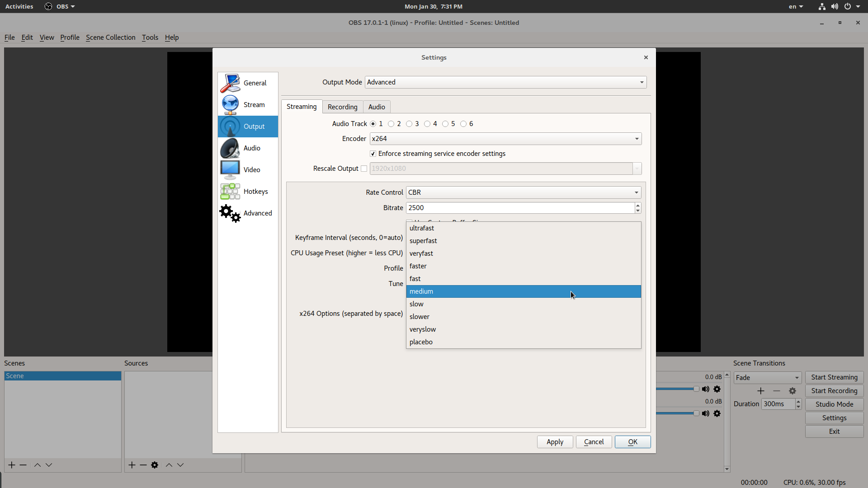Switch to the Recording tab
The height and width of the screenshot is (488, 868).
[342, 107]
